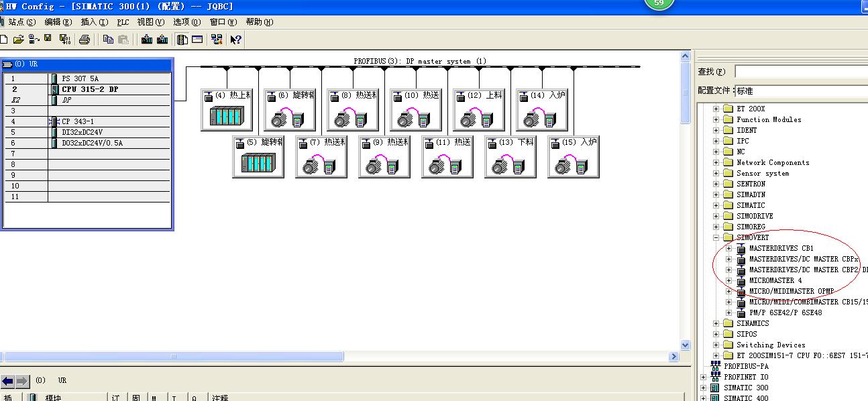The image size is (868, 401).
Task: Select drive slave (10) 热送
Action: [416, 110]
